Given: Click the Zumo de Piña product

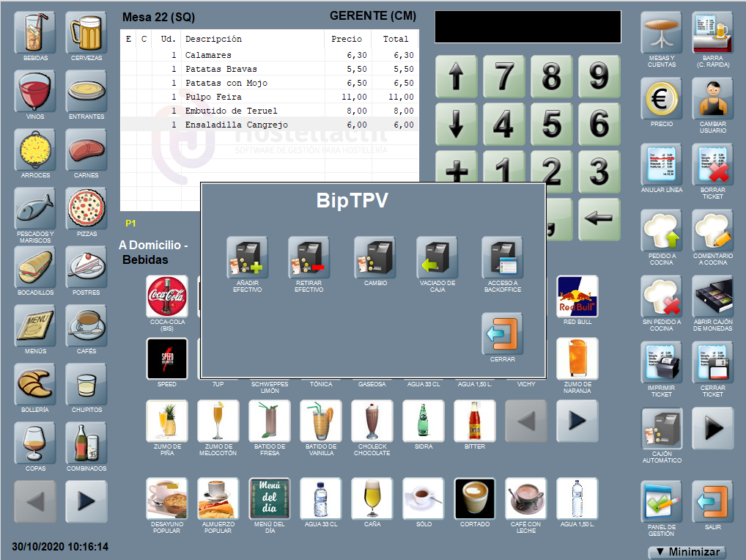Looking at the screenshot, I should 167,421.
